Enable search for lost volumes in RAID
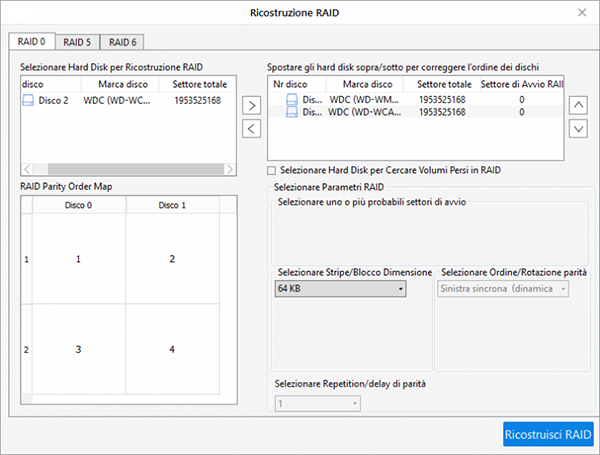 (271, 170)
